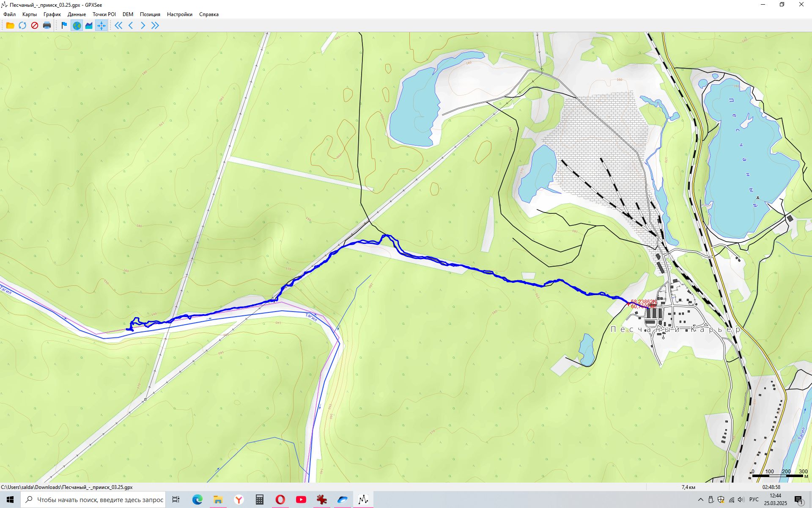Open the Карты menu
Screen dimensions: 812x508
coord(30,14)
